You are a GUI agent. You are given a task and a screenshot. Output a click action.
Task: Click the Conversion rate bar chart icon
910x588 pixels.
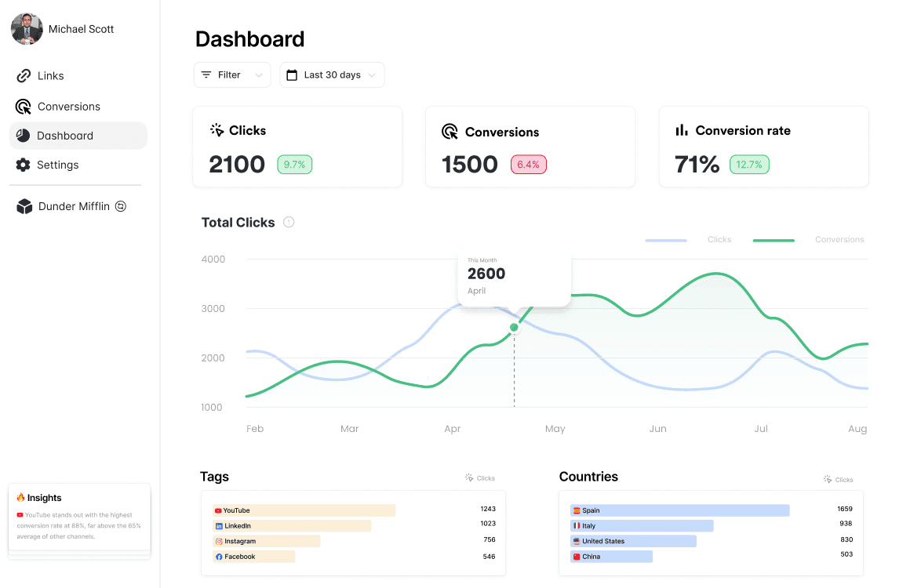click(682, 130)
